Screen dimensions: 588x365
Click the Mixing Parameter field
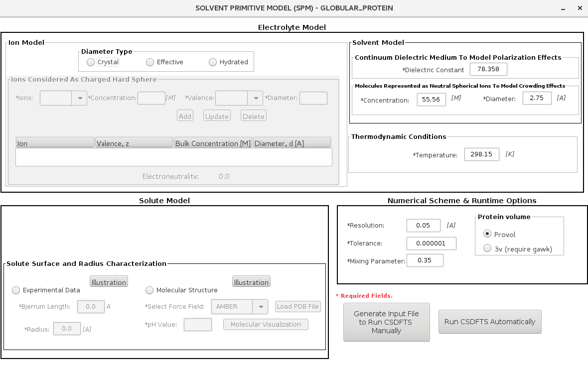425,260
